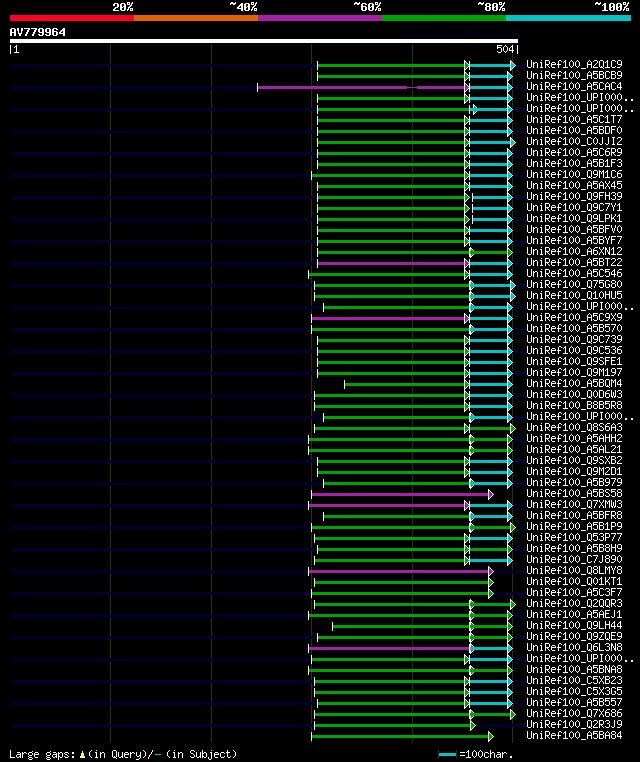
Task: Click label UniRef100_Q8S6A3
Action: coord(574,427)
